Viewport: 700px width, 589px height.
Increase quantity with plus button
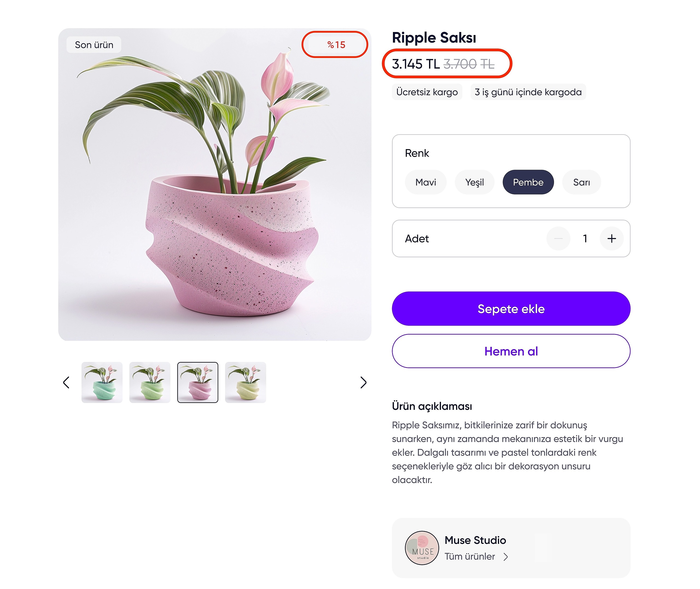tap(611, 238)
